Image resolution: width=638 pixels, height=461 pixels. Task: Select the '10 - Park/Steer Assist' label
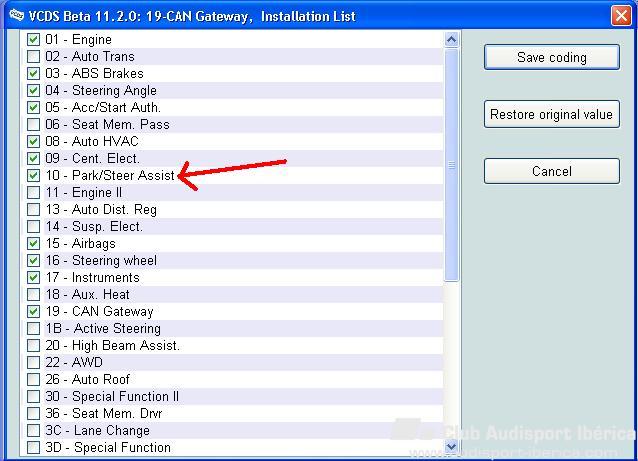[x=110, y=175]
